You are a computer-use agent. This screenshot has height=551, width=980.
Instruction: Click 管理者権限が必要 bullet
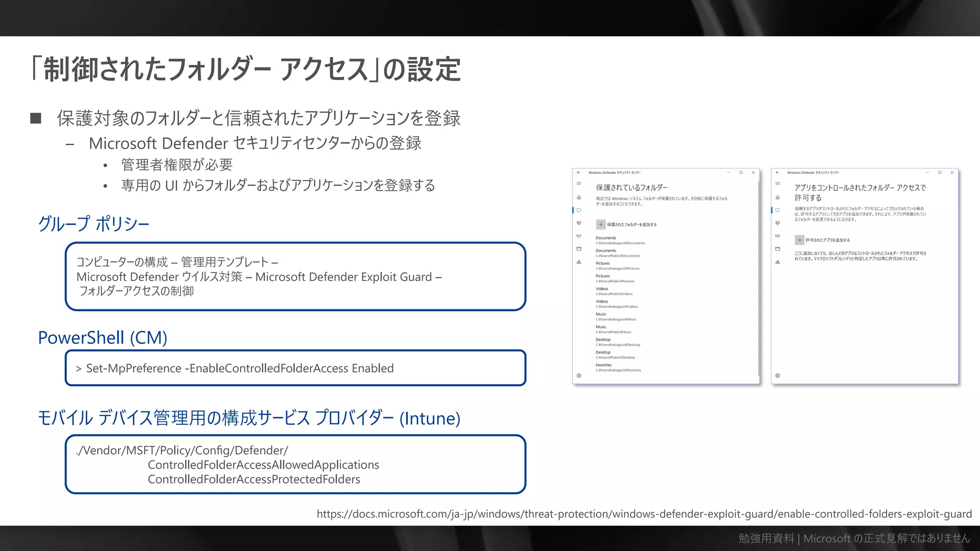pos(177,165)
